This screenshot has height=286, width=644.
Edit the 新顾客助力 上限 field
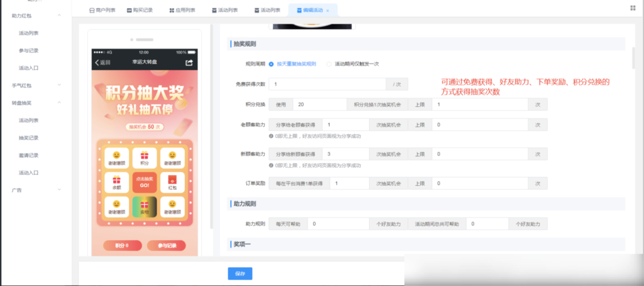[480, 154]
